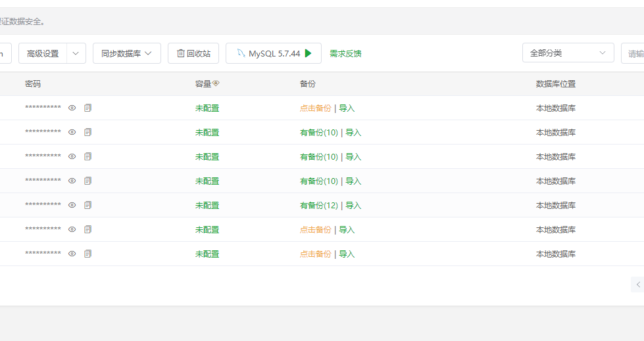Click 点击备份 in the last database row
Image resolution: width=644 pixels, height=341 pixels.
(316, 254)
